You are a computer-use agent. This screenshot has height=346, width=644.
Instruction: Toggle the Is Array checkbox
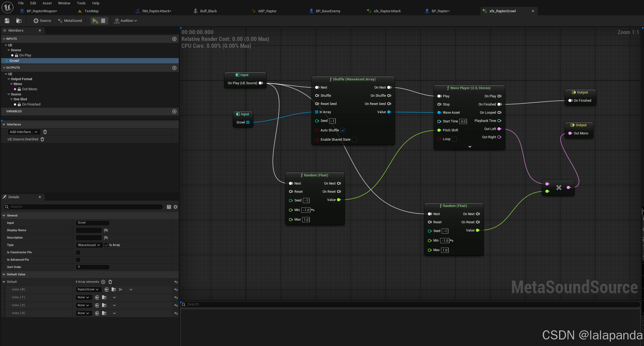(x=106, y=245)
